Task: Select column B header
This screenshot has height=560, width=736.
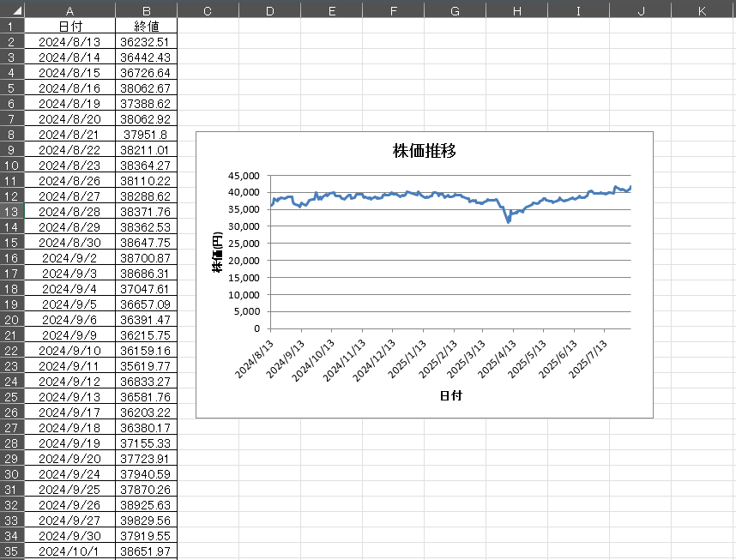Action: click(146, 11)
